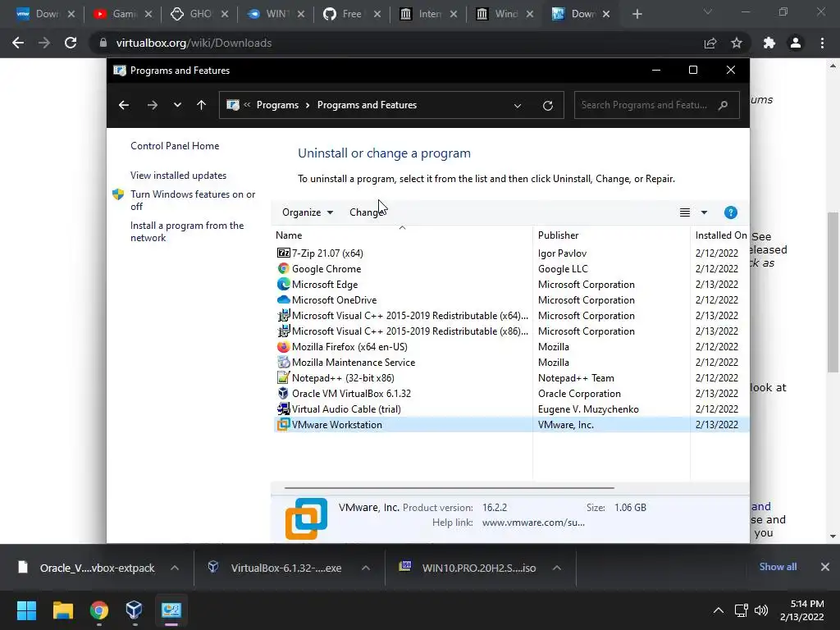Click the Chrome address bar URL
The image size is (840, 630).
194,43
